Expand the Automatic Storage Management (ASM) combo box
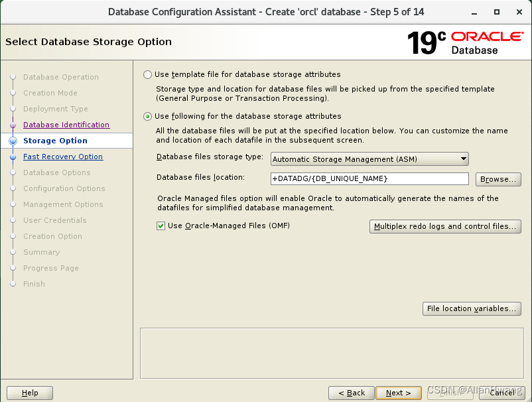Image resolution: width=532 pixels, height=402 pixels. pyautogui.click(x=463, y=159)
